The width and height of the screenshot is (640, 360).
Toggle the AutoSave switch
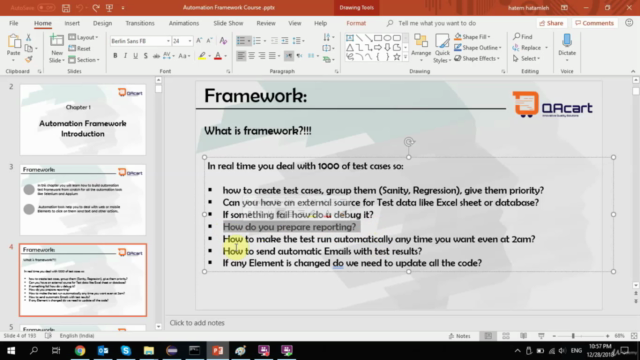[x=46, y=8]
